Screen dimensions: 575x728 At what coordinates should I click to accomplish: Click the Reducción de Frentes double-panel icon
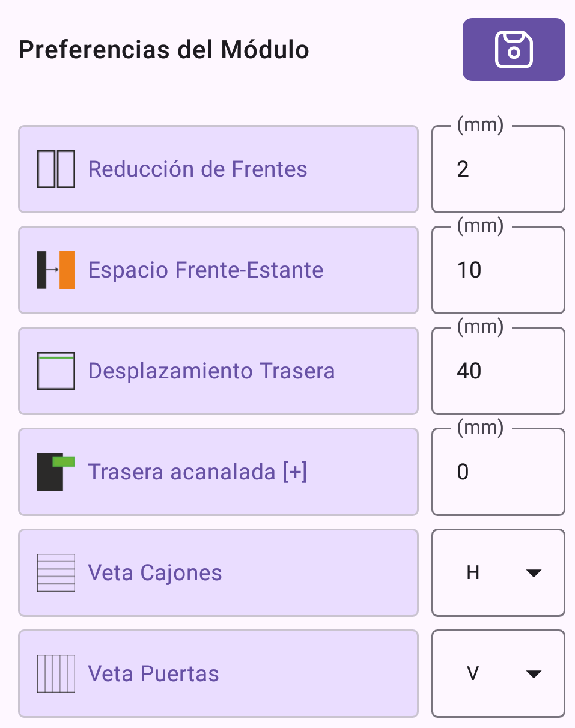pos(56,169)
